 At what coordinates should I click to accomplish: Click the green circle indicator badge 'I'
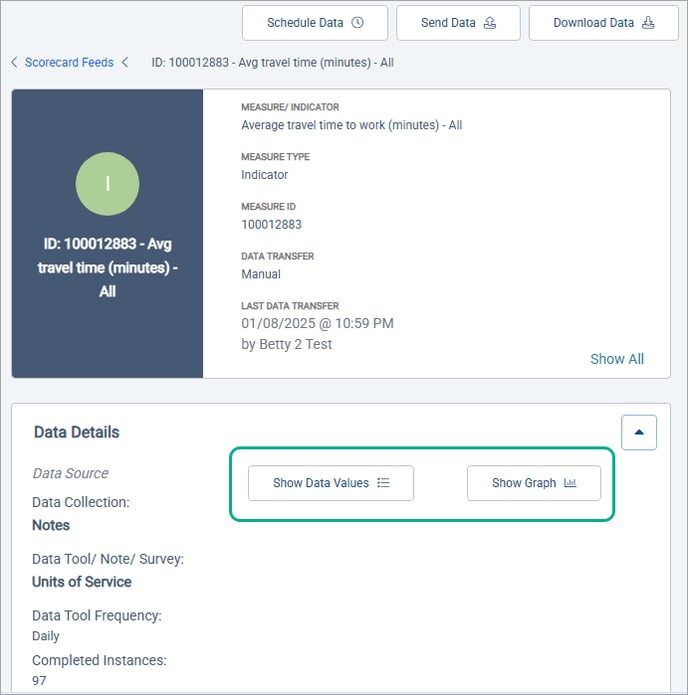point(107,184)
